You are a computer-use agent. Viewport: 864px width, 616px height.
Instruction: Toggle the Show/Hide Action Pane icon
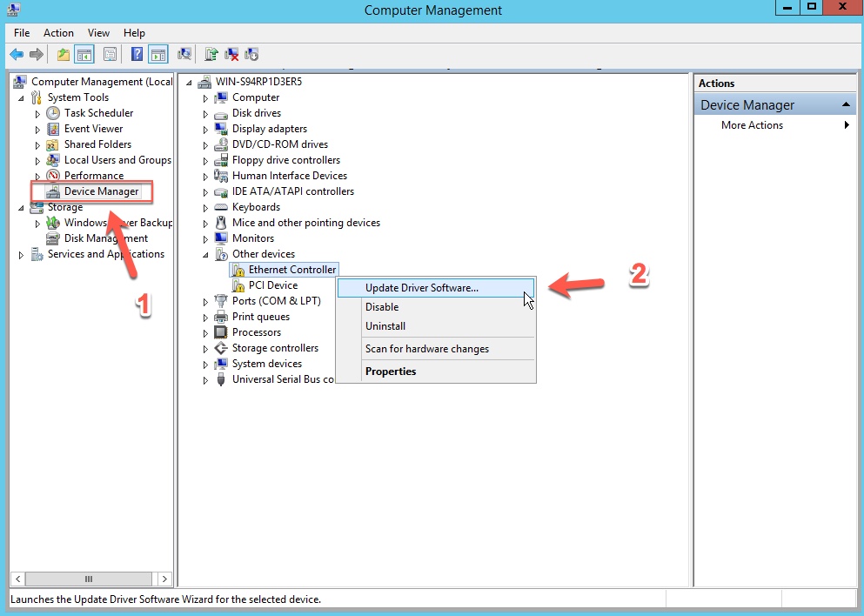[158, 54]
